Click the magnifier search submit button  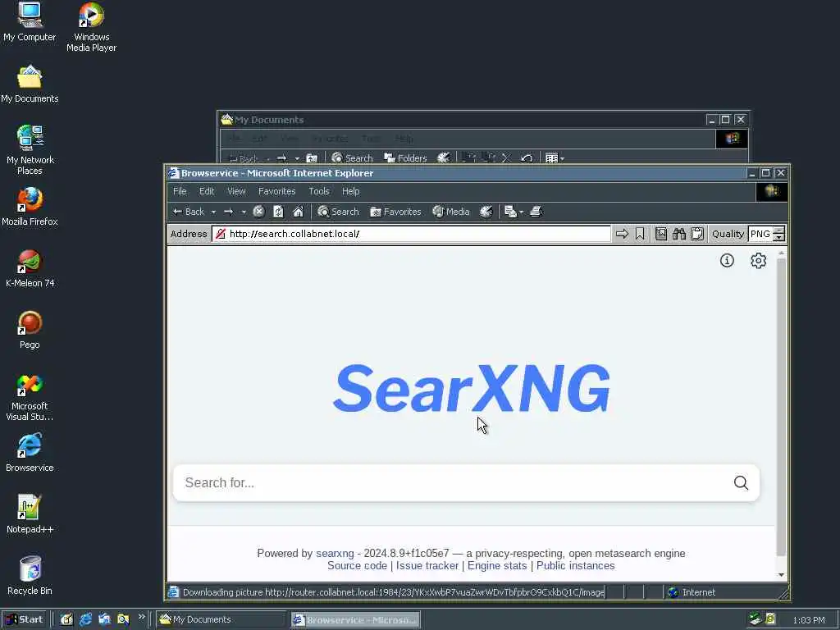tap(741, 482)
